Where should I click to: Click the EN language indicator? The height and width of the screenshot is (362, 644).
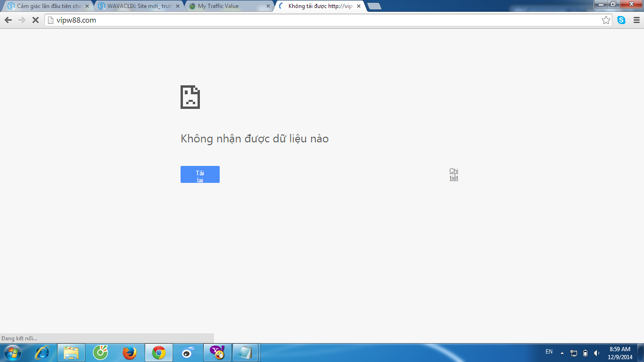[x=549, y=352]
